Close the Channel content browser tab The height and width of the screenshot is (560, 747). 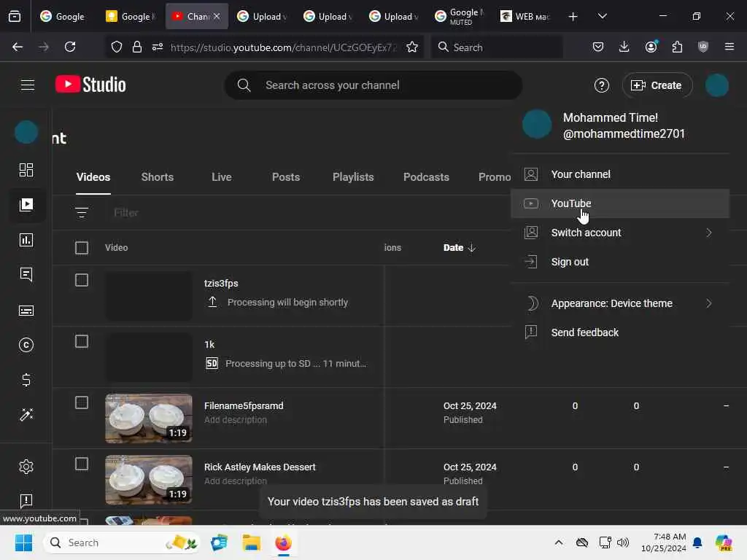pyautogui.click(x=217, y=16)
